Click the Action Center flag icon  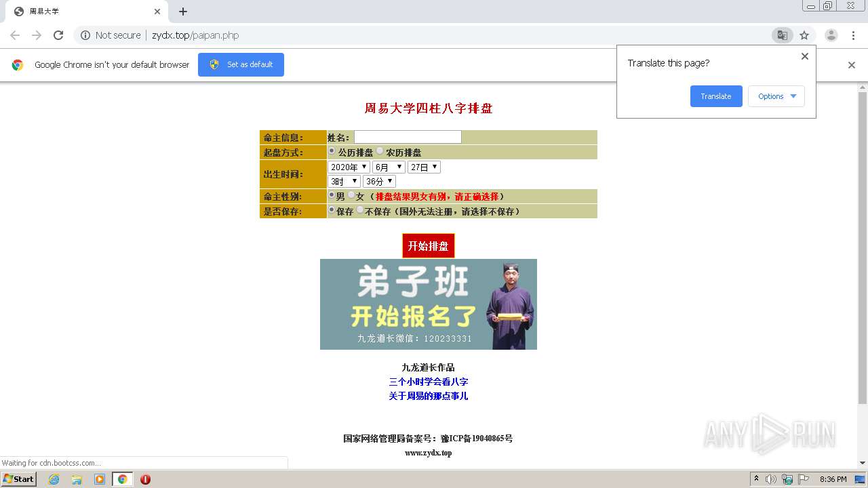point(804,479)
